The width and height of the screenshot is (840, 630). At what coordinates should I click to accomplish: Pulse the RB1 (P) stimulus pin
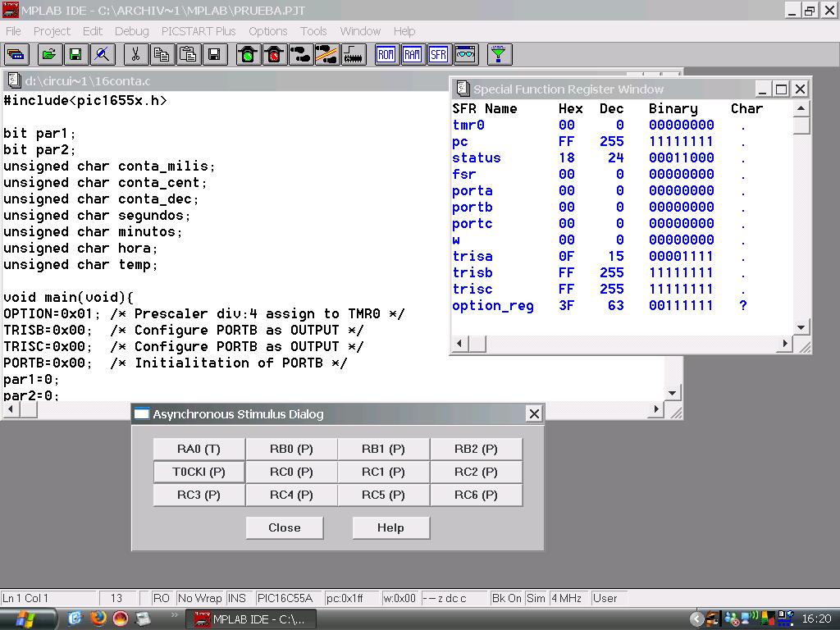coord(384,449)
